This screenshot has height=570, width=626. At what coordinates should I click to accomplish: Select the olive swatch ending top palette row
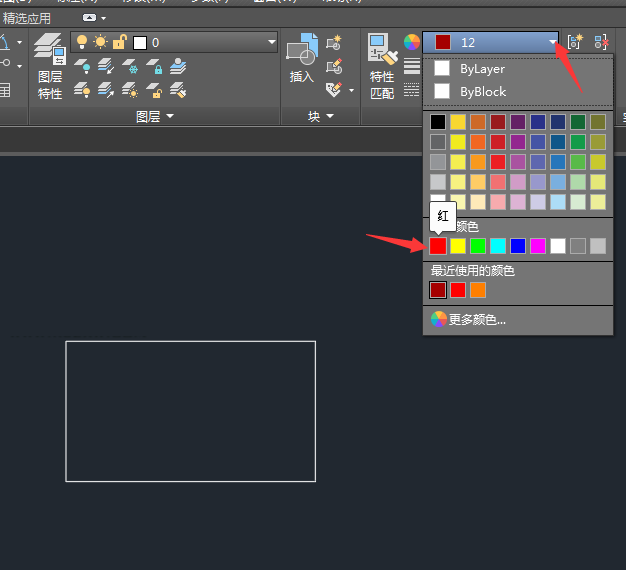(598, 122)
